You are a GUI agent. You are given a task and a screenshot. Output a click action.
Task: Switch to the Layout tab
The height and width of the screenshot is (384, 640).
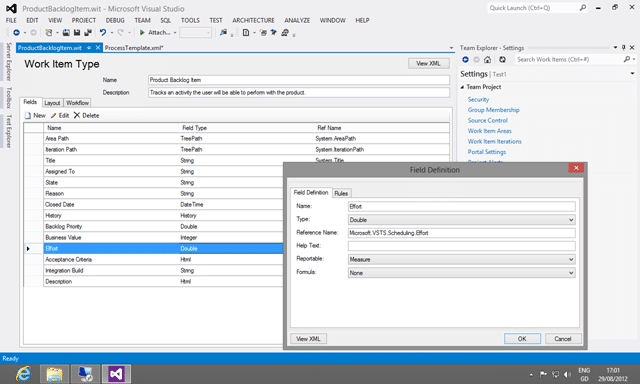(x=52, y=103)
